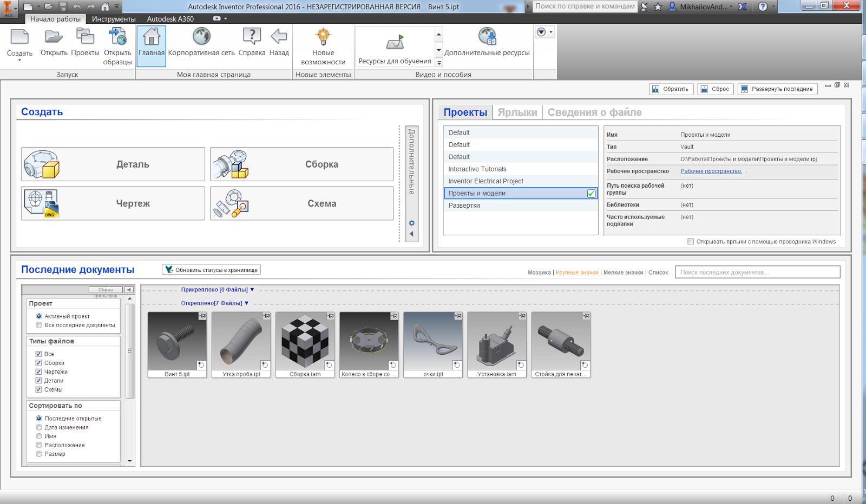
Task: Open the Колесо в сборе thumbnail
Action: coord(369,344)
